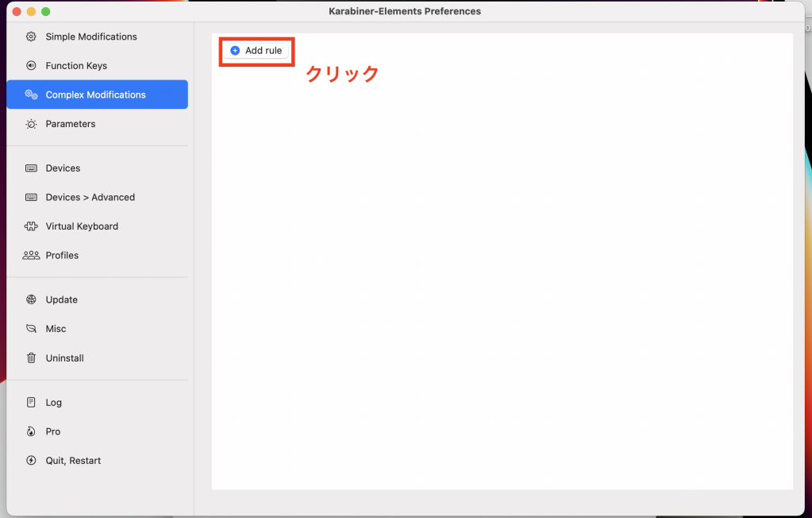Open the Profiles section
Screen dimensions: 812x518
pyautogui.click(x=62, y=255)
